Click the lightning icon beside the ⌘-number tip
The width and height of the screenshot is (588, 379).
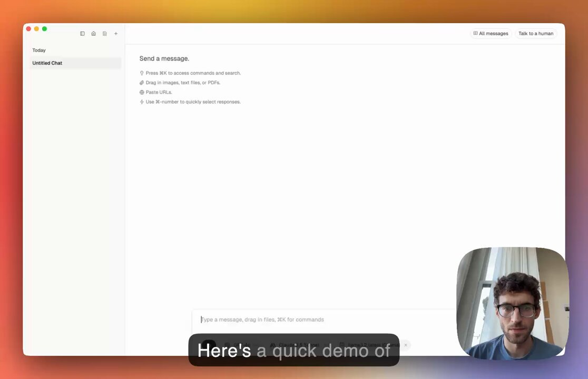click(142, 102)
